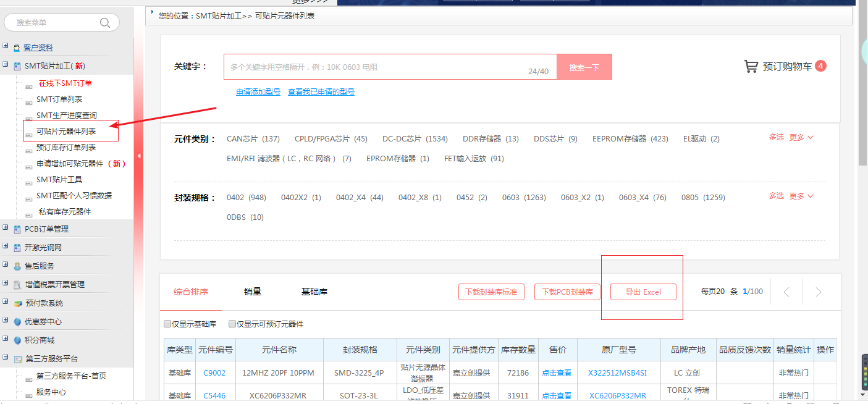The image size is (868, 404).
Task: Click the magnifier icon in menu search box
Action: click(105, 23)
